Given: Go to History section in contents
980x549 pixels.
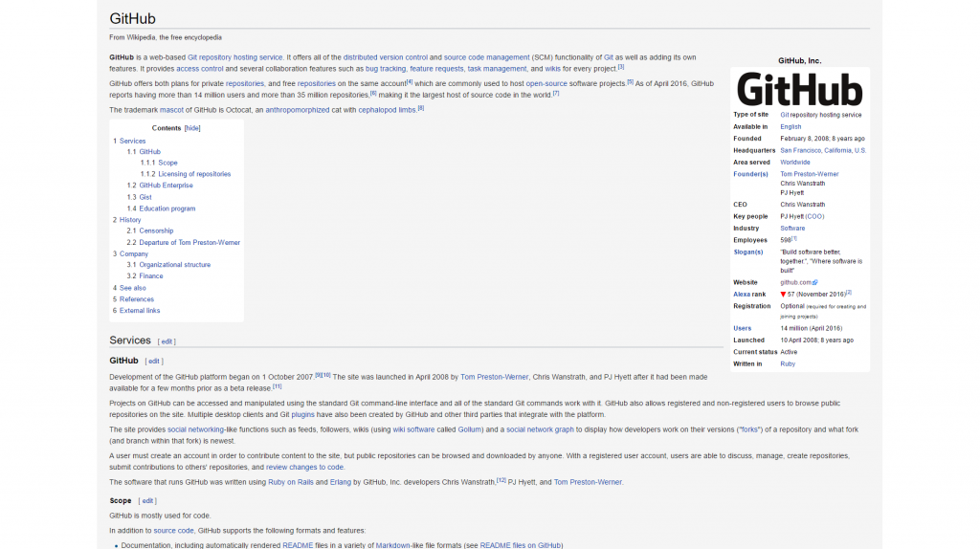Looking at the screenshot, I should pos(130,220).
